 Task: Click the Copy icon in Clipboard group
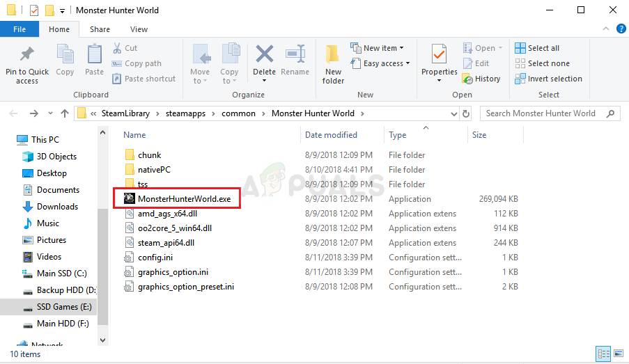pos(65,54)
